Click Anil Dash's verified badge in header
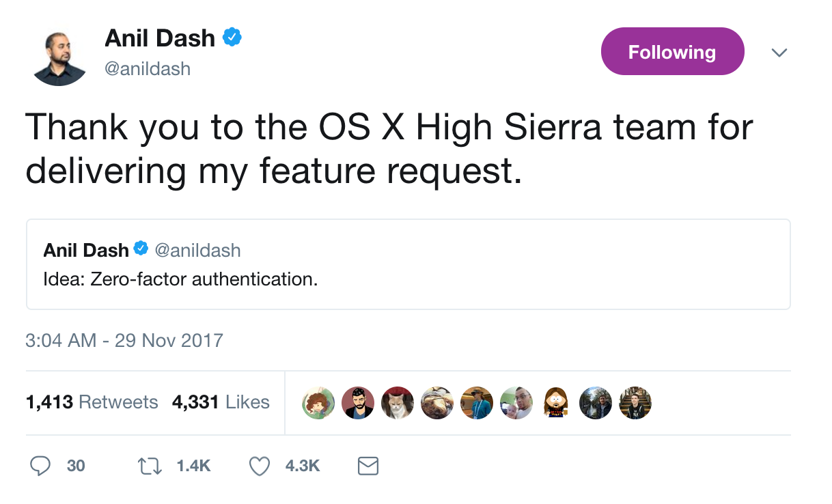Viewport: 832px width, 504px height. 233,38
